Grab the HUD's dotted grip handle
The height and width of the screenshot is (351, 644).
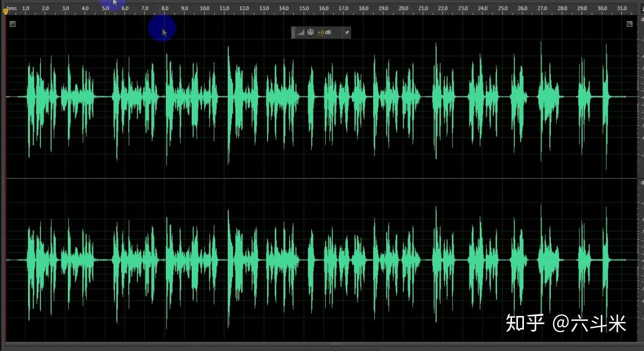point(293,32)
